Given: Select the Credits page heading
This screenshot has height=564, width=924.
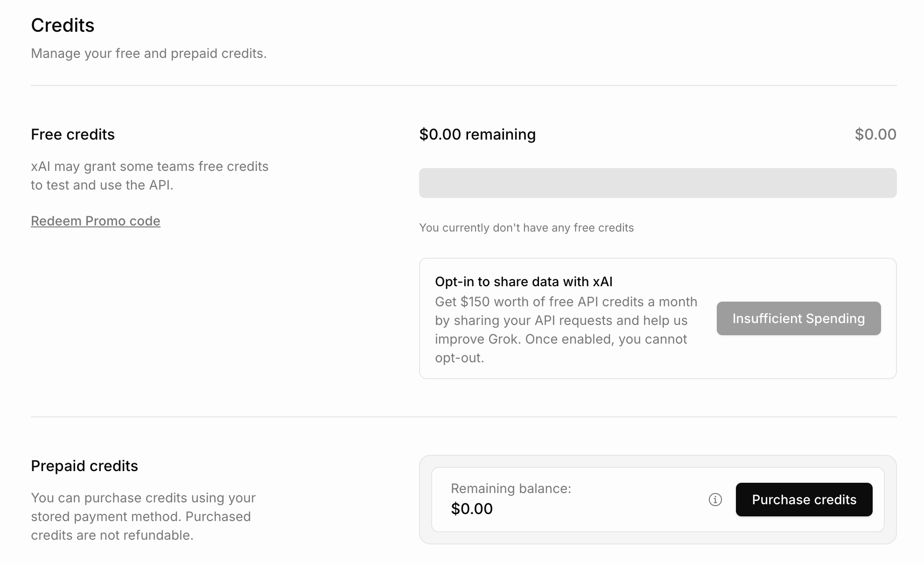Looking at the screenshot, I should 63,25.
